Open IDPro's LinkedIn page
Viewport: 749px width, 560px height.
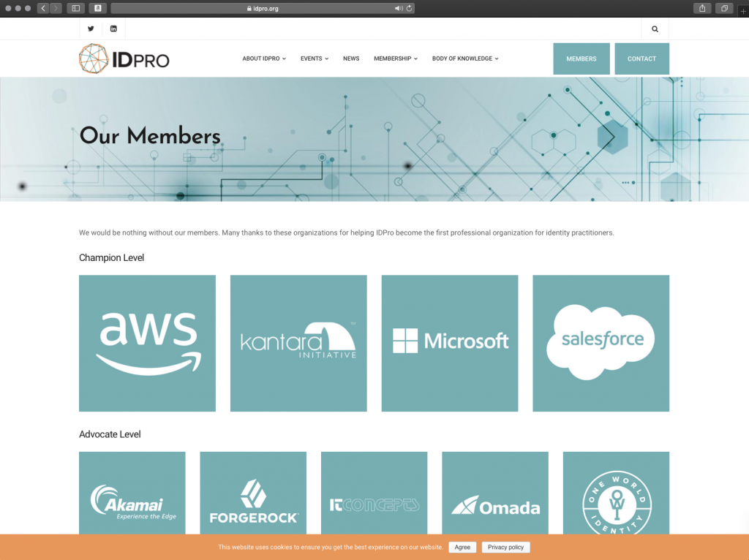point(113,29)
